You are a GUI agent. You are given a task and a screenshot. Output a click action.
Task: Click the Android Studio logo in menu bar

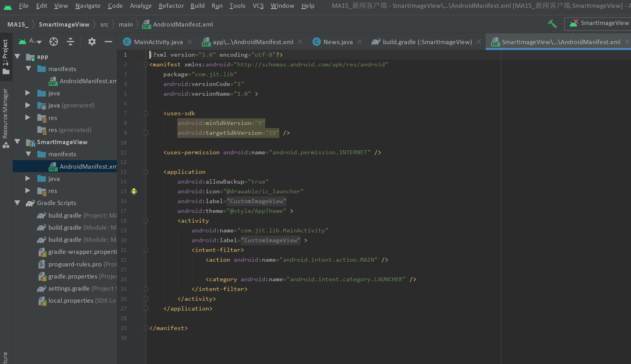(8, 5)
